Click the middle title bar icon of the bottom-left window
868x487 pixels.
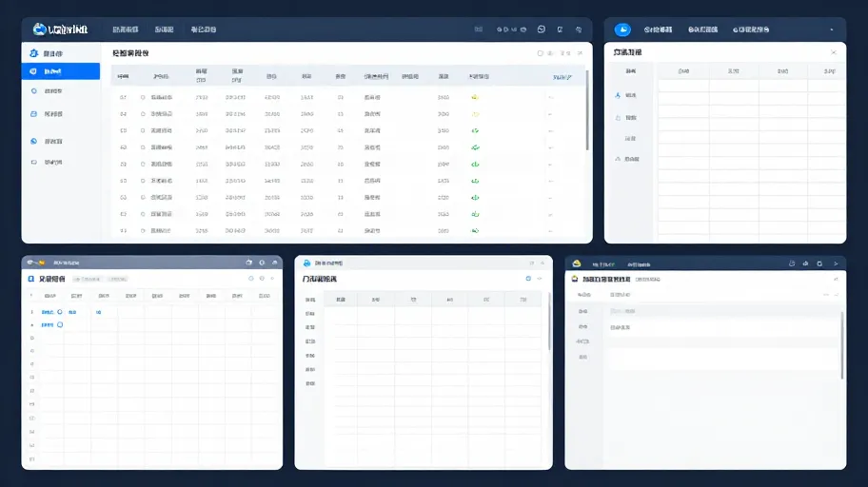(x=262, y=263)
